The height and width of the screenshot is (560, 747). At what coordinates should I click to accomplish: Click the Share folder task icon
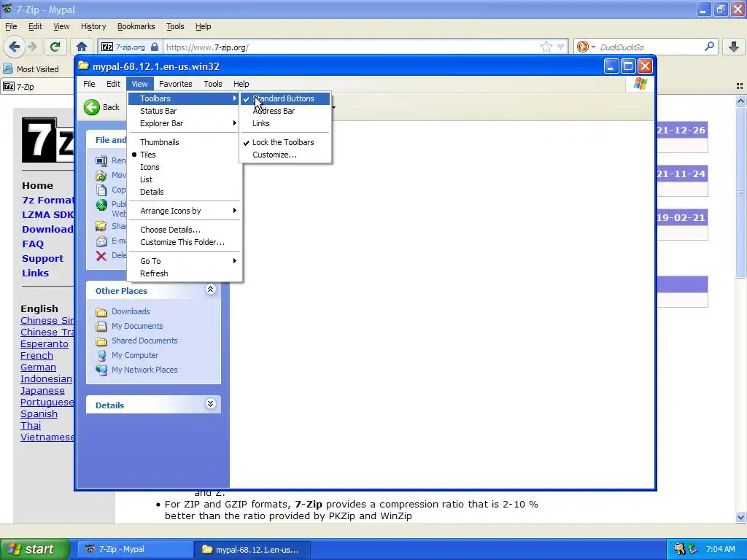[x=101, y=226]
